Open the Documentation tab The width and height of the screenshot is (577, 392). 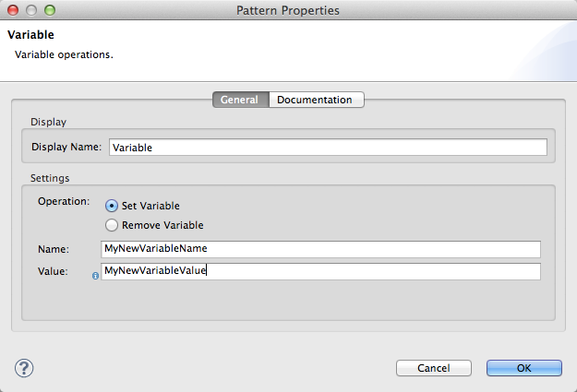(x=315, y=100)
